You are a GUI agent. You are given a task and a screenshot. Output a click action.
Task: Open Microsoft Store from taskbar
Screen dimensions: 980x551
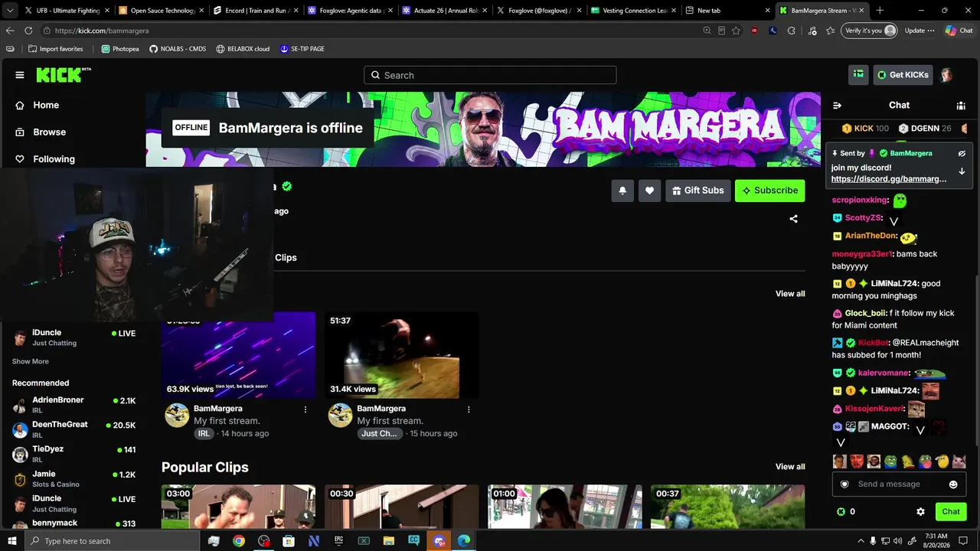coord(289,541)
